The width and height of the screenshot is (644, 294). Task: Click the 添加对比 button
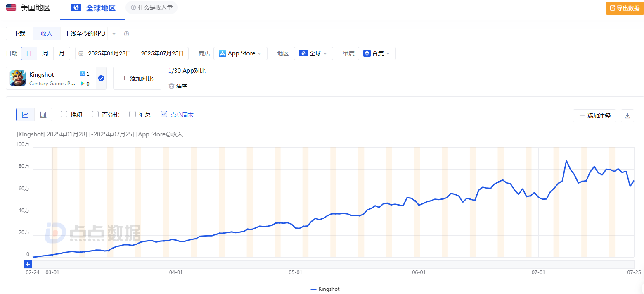[137, 78]
